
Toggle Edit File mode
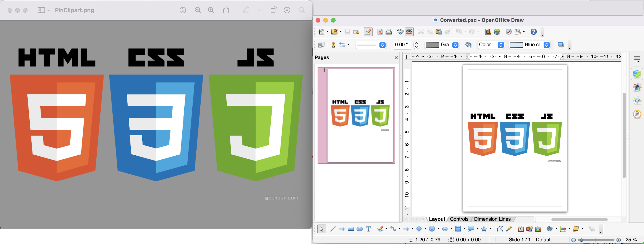click(x=368, y=32)
